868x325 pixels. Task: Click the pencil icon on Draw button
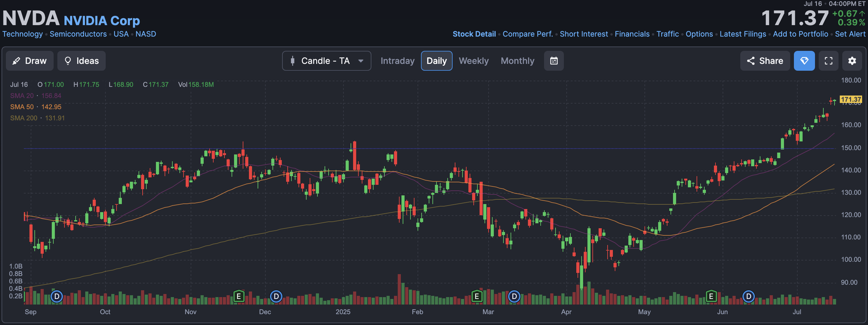coord(16,61)
